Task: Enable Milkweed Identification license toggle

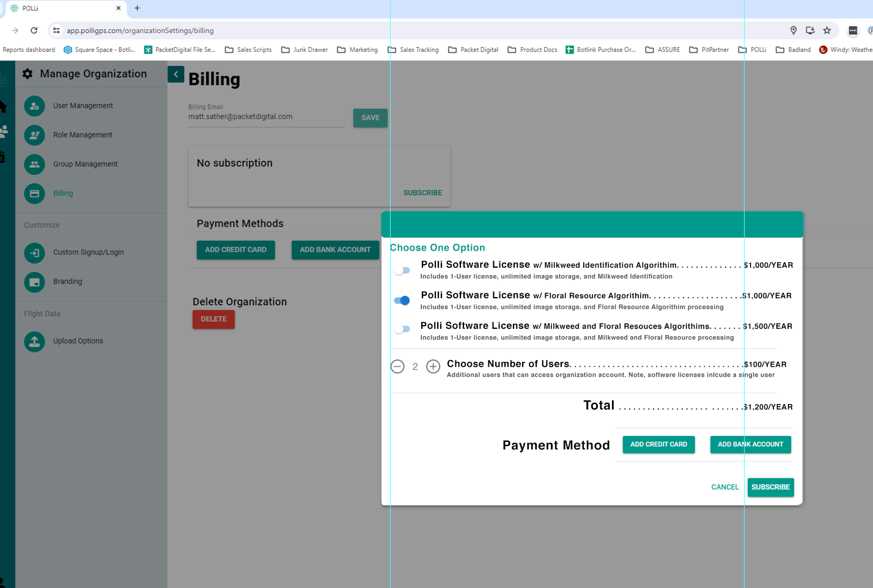Action: point(402,270)
